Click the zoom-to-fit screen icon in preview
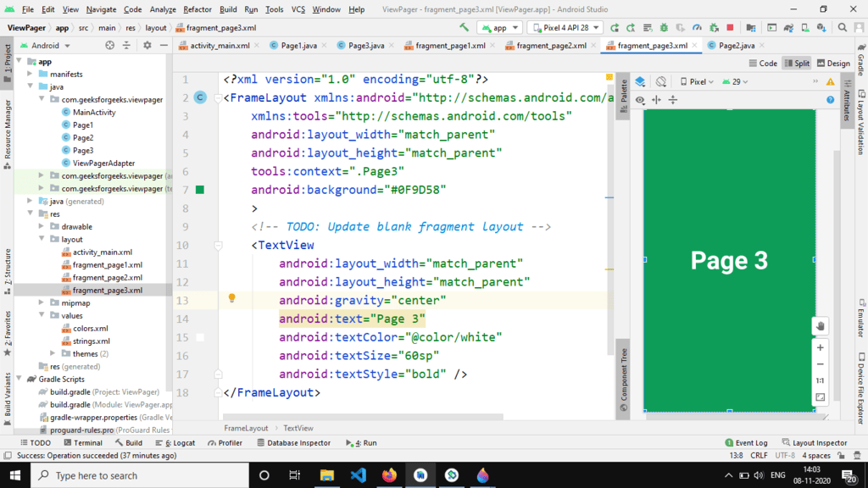 point(820,397)
